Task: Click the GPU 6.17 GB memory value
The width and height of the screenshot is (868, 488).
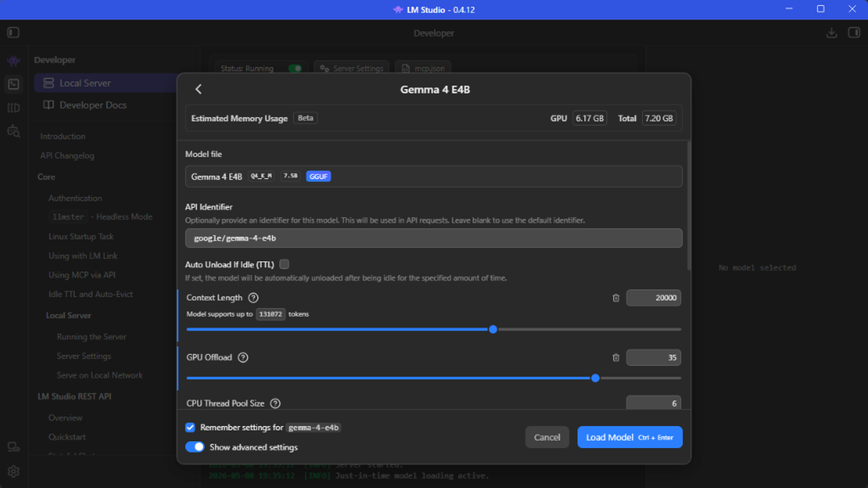Action: tap(589, 118)
